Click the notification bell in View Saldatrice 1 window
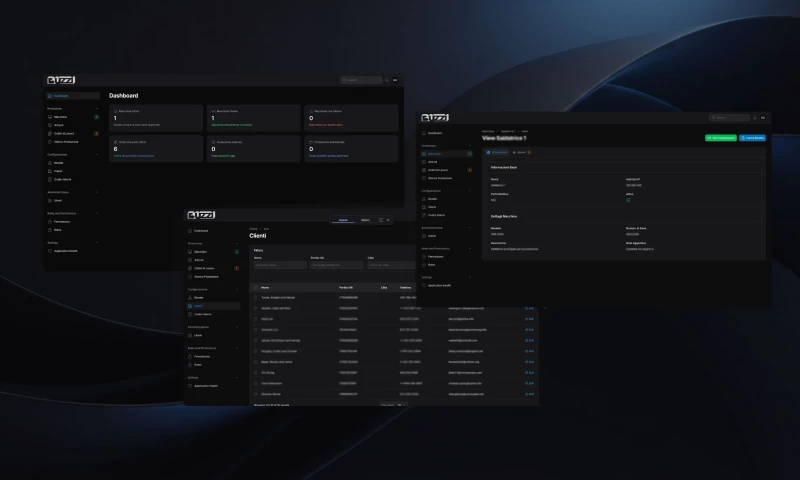 755,118
